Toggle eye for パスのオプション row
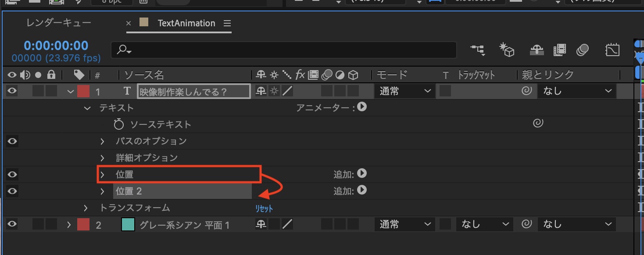Viewport: 644px width, 255px height. (x=12, y=141)
